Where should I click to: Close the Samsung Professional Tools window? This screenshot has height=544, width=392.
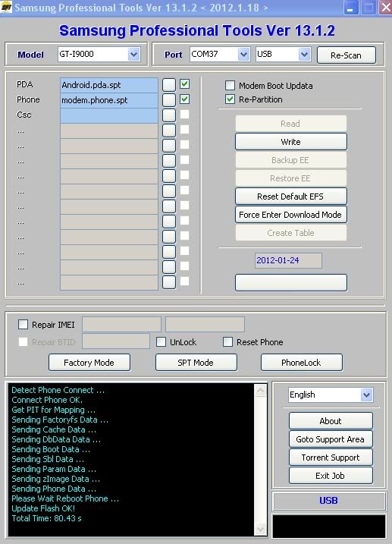[385, 8]
